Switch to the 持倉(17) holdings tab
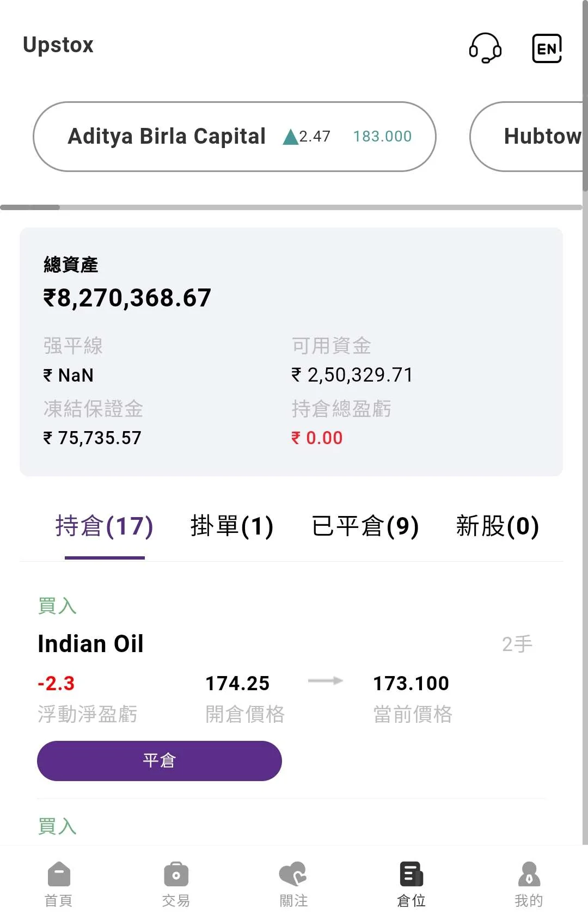Screen dimensions: 588x921 pos(105,526)
